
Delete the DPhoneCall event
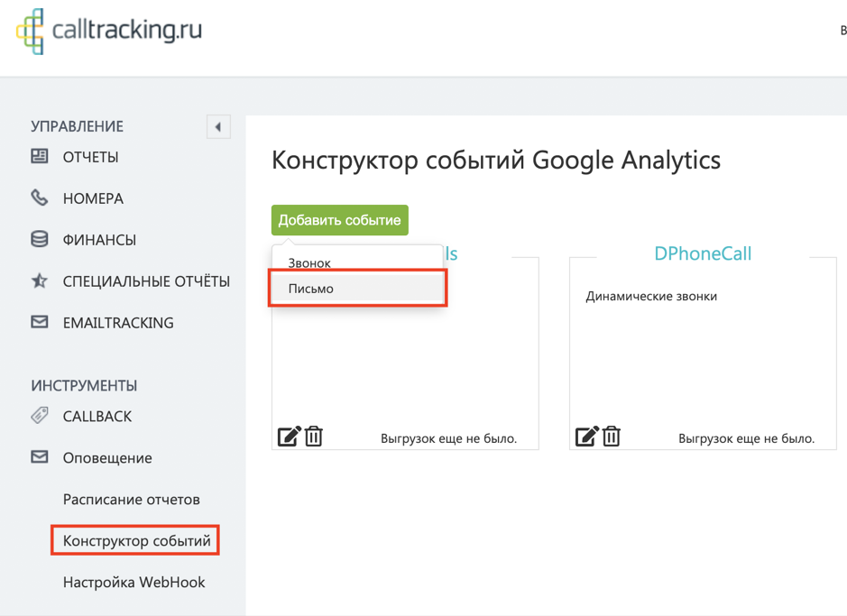pos(611,437)
